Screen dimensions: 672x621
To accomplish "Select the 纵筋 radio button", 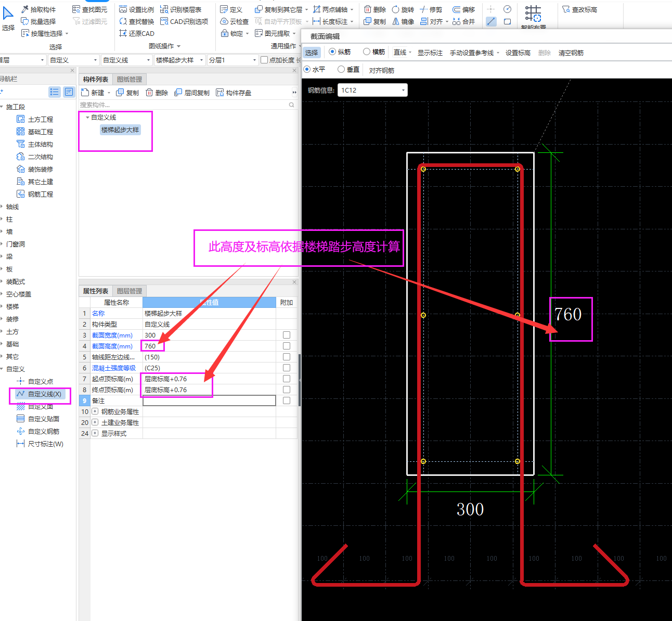I will (x=340, y=52).
